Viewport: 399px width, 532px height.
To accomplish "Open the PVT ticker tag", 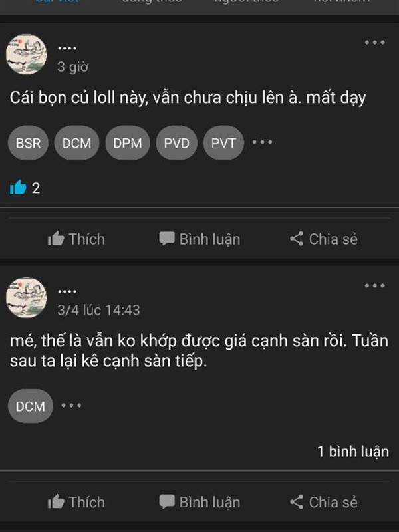I will point(223,142).
